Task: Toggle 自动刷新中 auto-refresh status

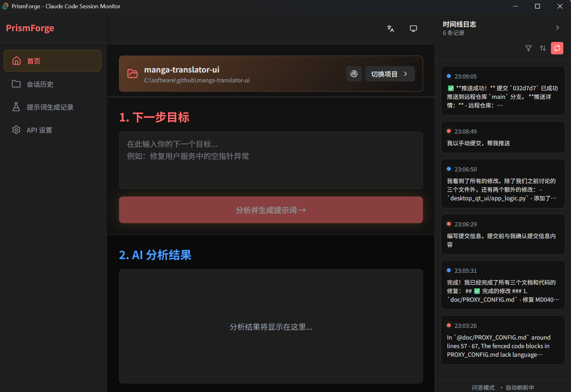Action: [x=521, y=387]
